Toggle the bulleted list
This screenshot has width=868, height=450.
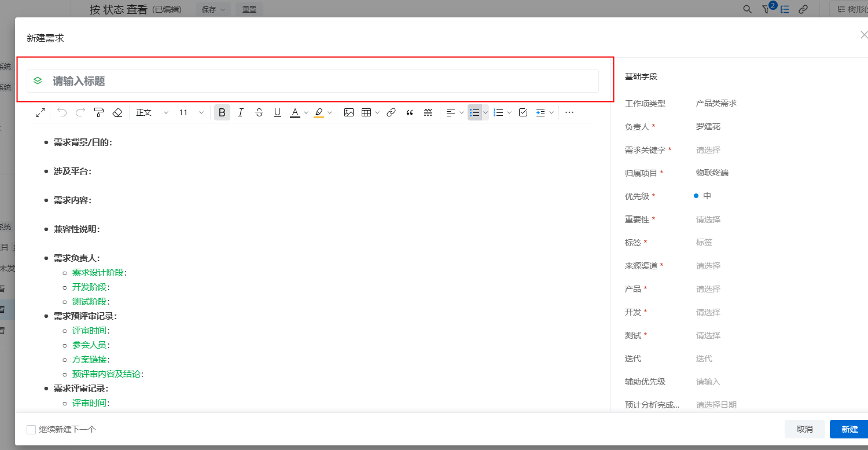475,112
